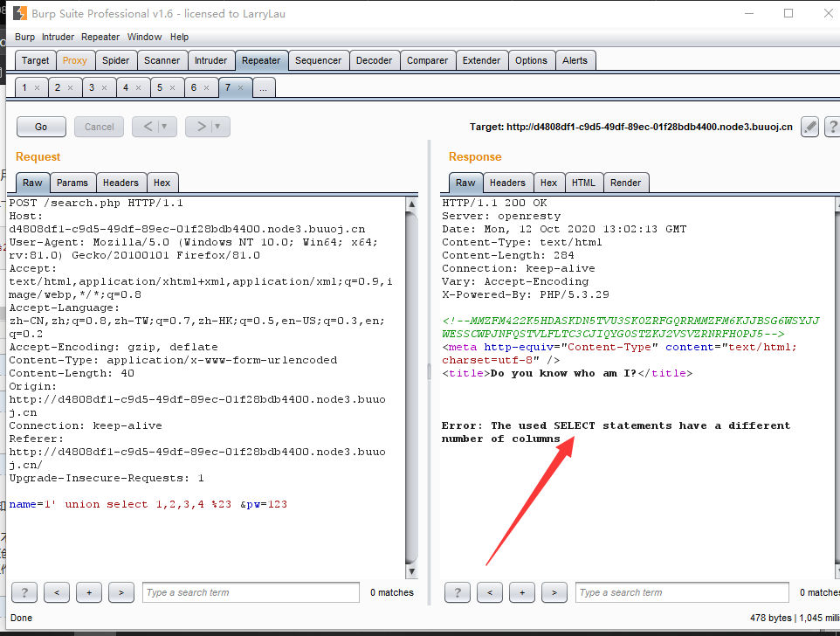
Task: Click the Response search term input field
Action: [682, 592]
